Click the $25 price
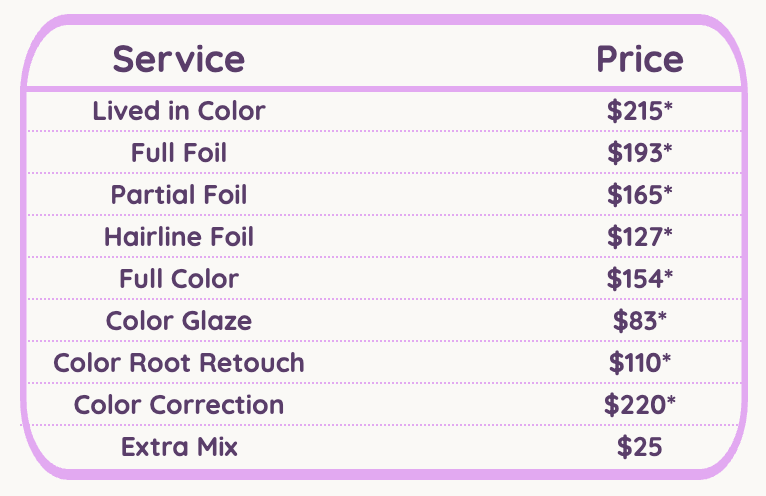Screen dimensions: 766x496 coord(639,446)
